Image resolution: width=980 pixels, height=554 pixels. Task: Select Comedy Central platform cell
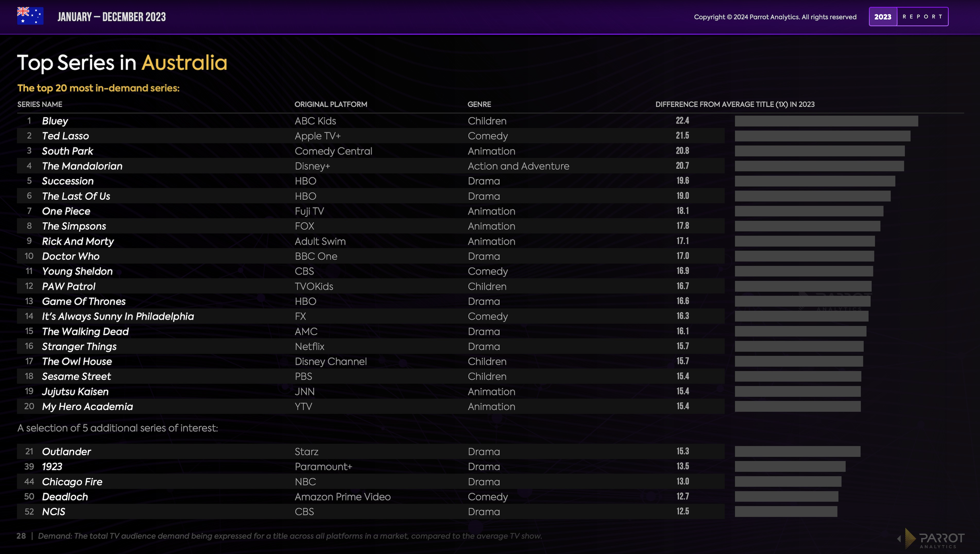333,151
